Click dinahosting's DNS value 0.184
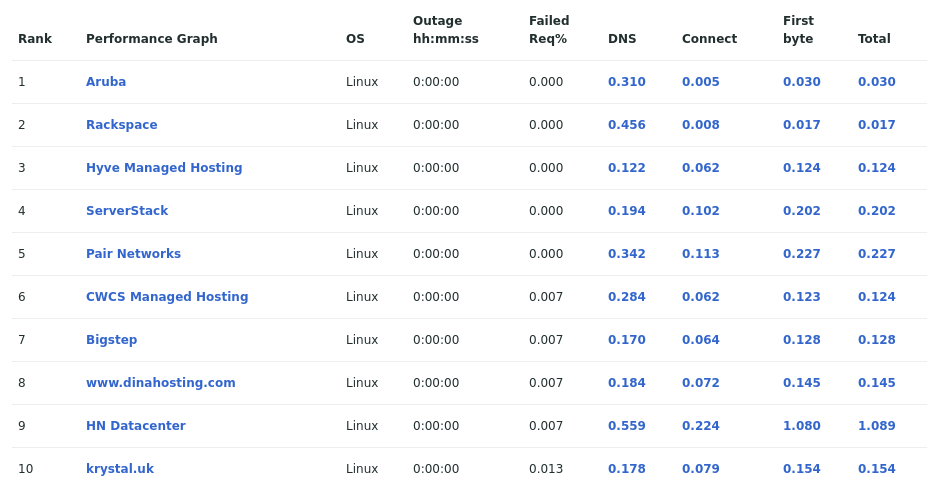 [626, 383]
